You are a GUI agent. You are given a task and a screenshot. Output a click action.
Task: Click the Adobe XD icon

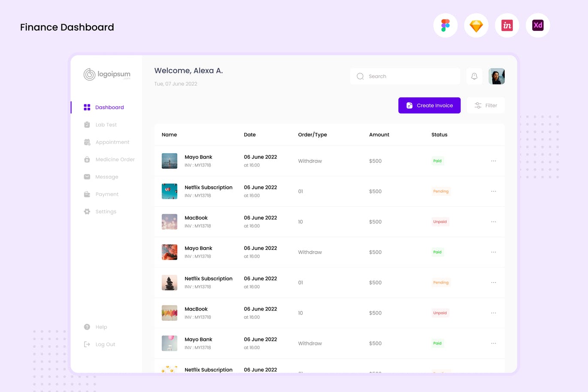(x=538, y=25)
